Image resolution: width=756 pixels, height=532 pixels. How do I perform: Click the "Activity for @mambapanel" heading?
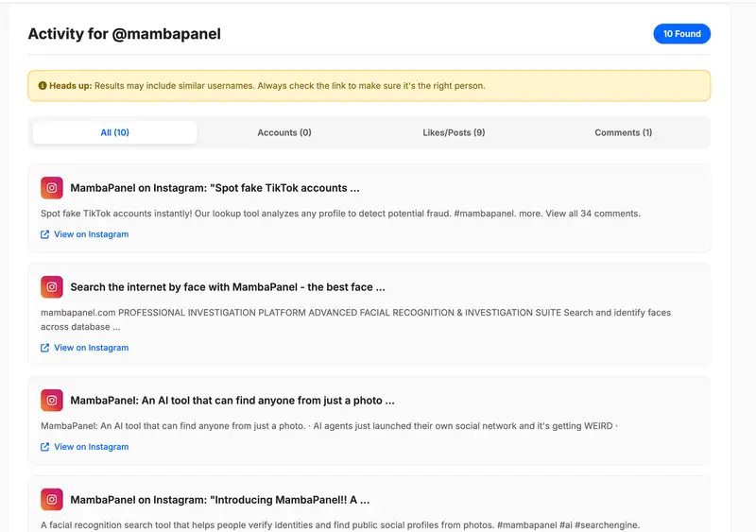pos(125,34)
